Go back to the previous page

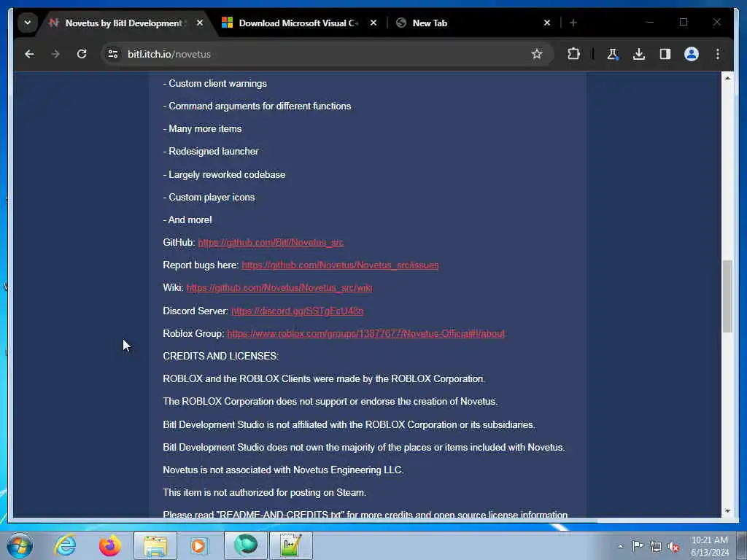pyautogui.click(x=29, y=54)
